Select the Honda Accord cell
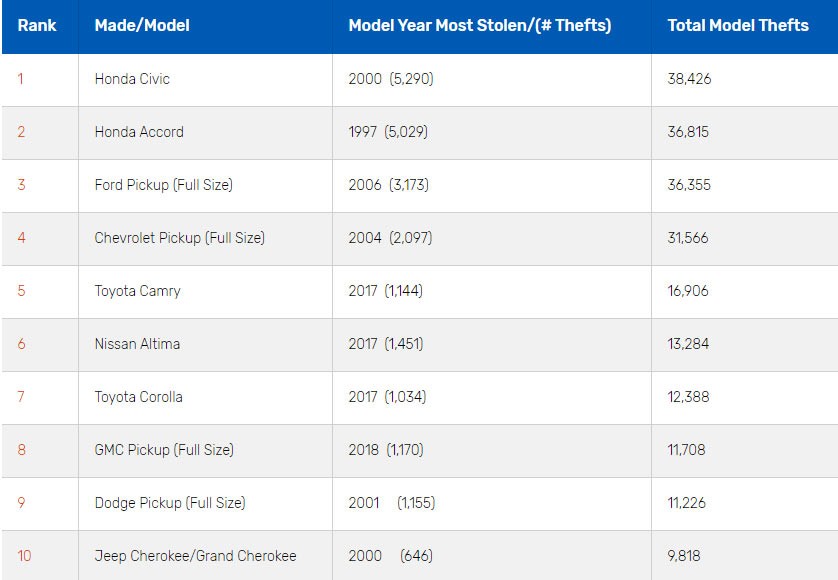 (x=139, y=132)
